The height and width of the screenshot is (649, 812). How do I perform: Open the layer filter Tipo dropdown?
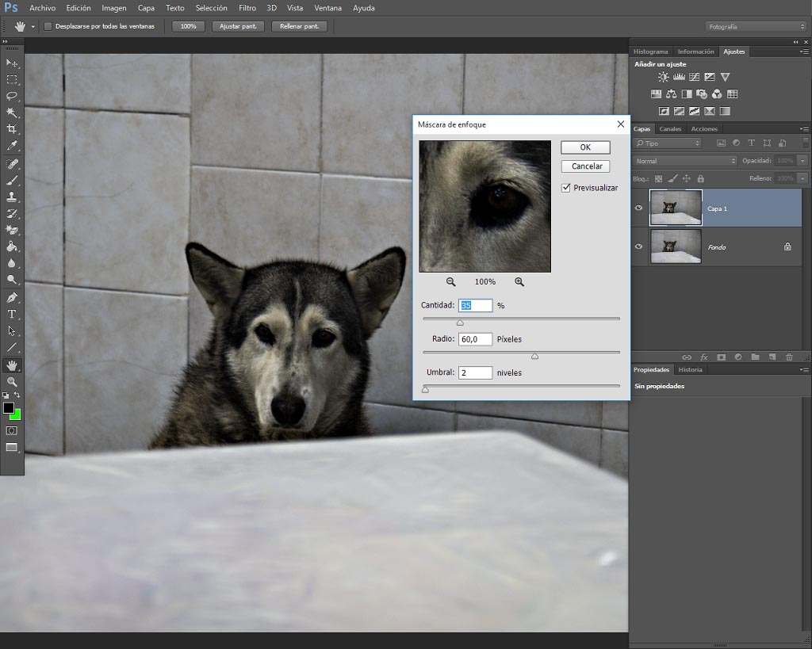tap(668, 143)
